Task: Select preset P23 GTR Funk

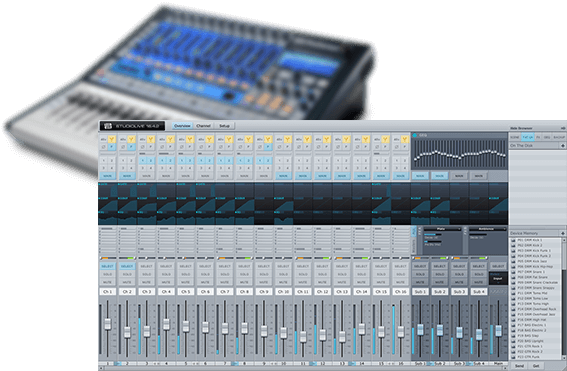Action: pos(528,357)
